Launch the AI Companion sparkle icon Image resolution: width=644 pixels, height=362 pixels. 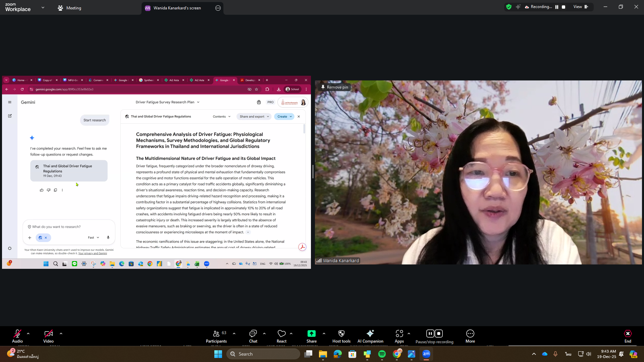tap(370, 334)
